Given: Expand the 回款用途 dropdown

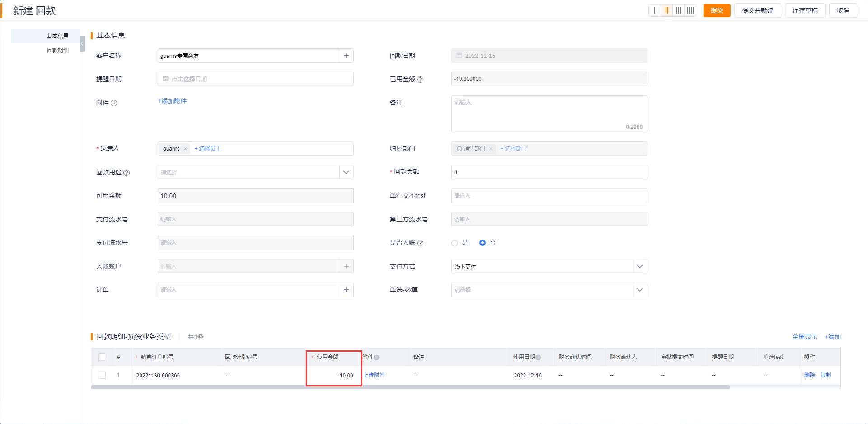Looking at the screenshot, I should (346, 172).
